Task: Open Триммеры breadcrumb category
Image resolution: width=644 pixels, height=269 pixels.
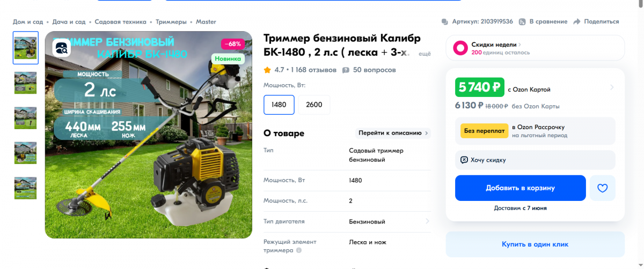Action: (171, 22)
